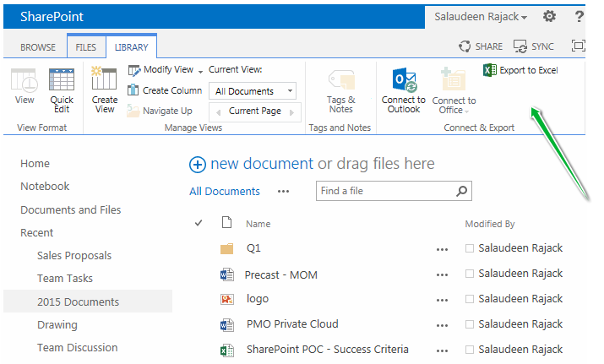Viewport: 604px width, 364px height.
Task: Toggle focus on content fullscreen icon
Action: point(578,46)
